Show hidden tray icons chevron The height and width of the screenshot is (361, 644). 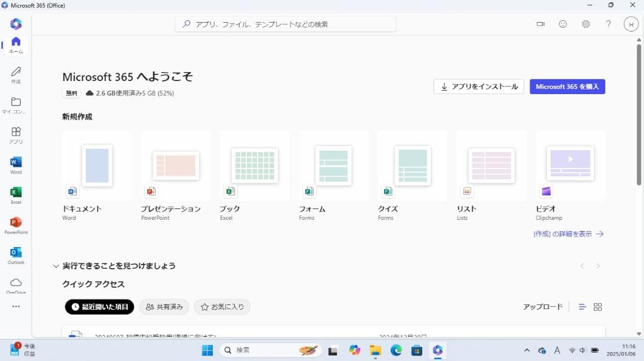[x=527, y=350]
